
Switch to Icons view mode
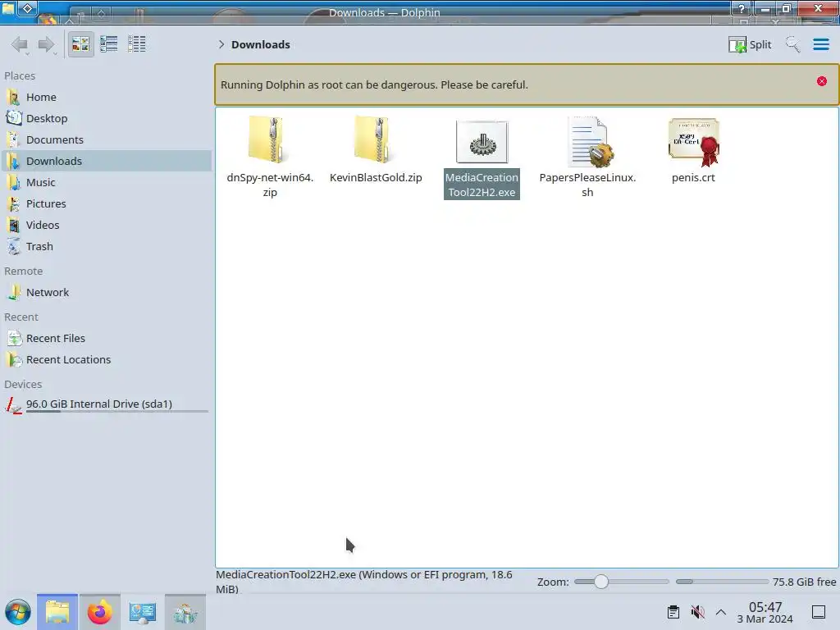pos(80,44)
